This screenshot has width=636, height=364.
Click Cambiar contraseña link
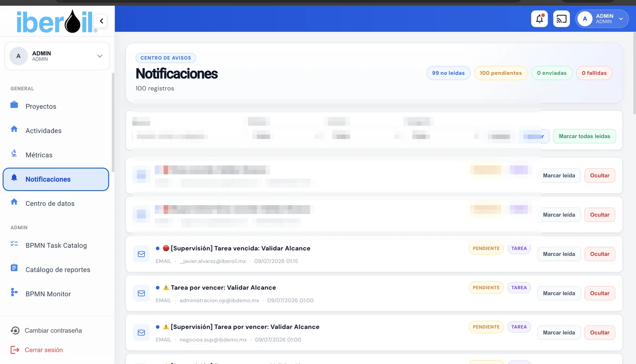(x=53, y=330)
